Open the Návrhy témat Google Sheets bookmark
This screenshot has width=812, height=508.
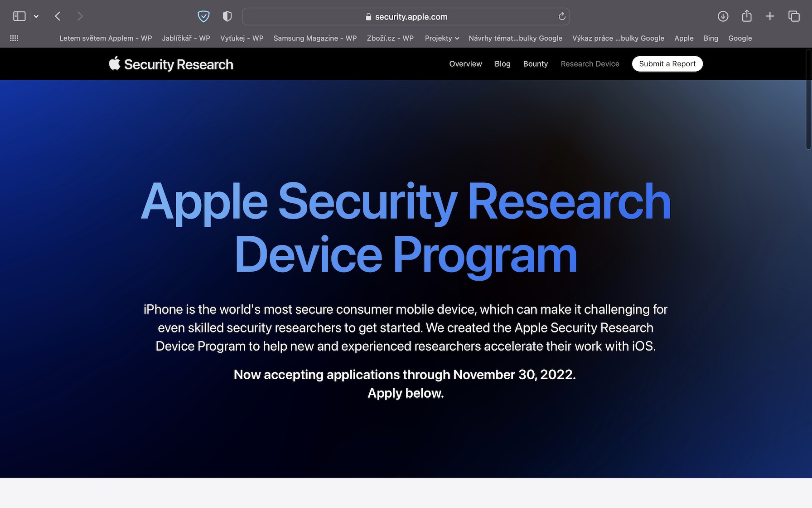515,38
